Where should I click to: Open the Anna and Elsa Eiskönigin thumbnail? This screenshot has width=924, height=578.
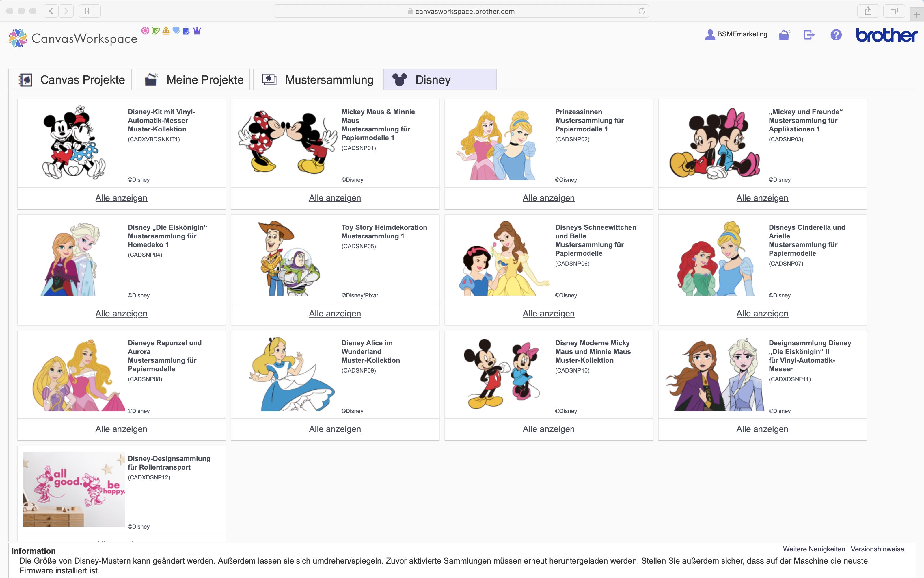[71, 259]
